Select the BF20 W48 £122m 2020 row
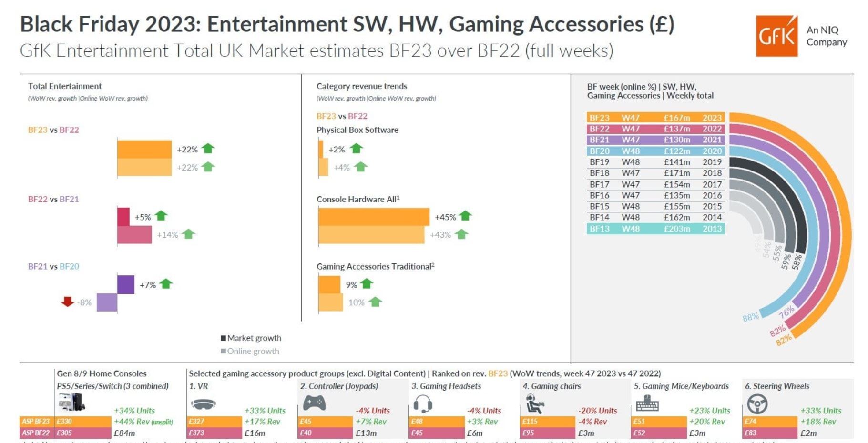Viewport: 868px width, 443px height. [656, 151]
